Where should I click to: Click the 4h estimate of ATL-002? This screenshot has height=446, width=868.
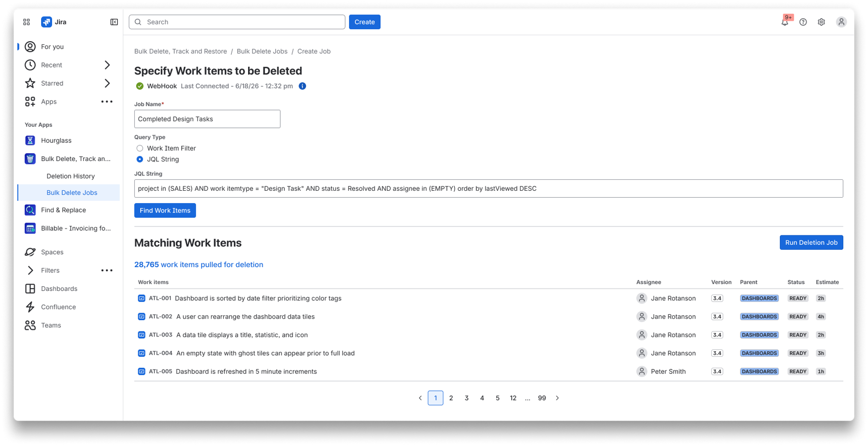pos(820,317)
